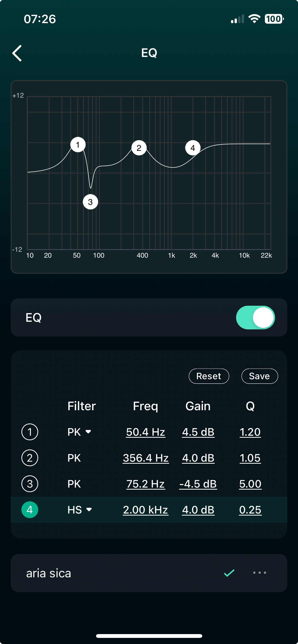This screenshot has width=298, height=644.
Task: Select filter row number 3 circle
Action: pos(30,484)
